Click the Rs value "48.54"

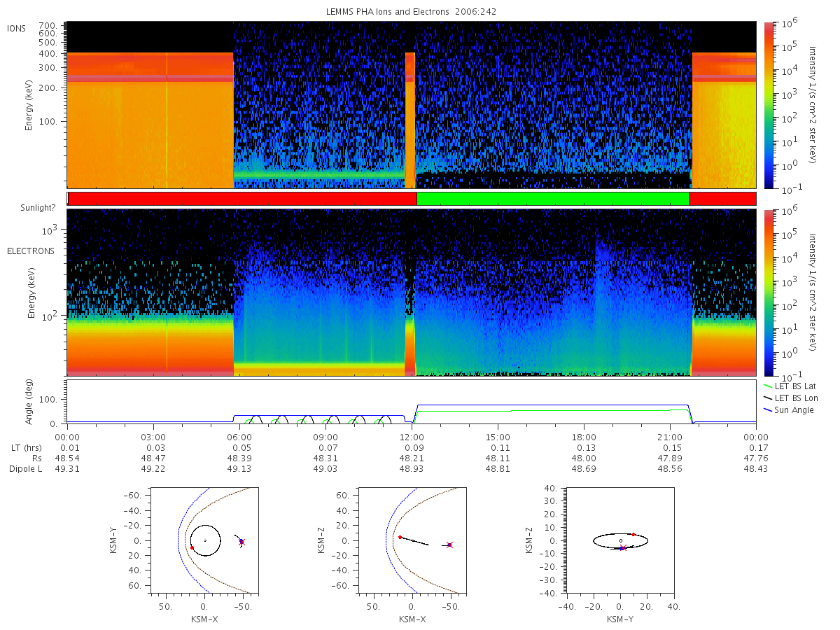(x=67, y=458)
